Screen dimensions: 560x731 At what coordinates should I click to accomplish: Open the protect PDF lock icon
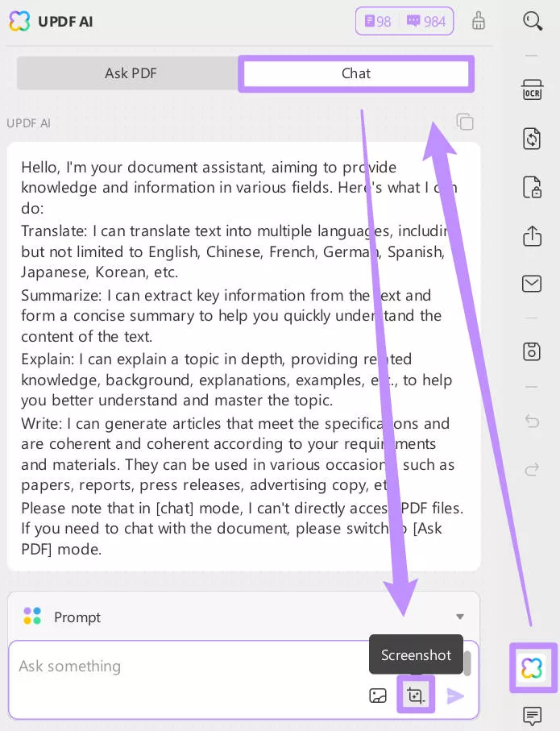pyautogui.click(x=532, y=188)
